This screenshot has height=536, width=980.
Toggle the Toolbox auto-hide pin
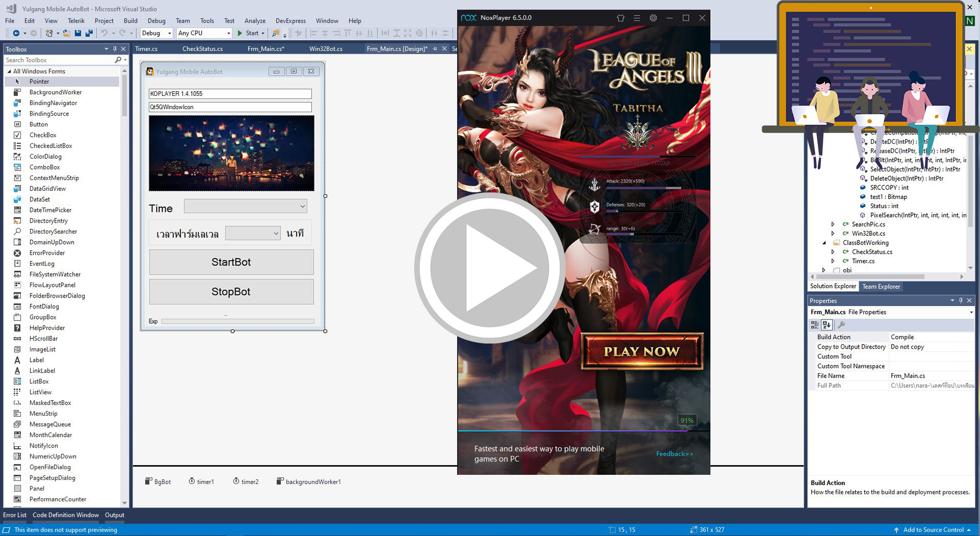tap(115, 49)
